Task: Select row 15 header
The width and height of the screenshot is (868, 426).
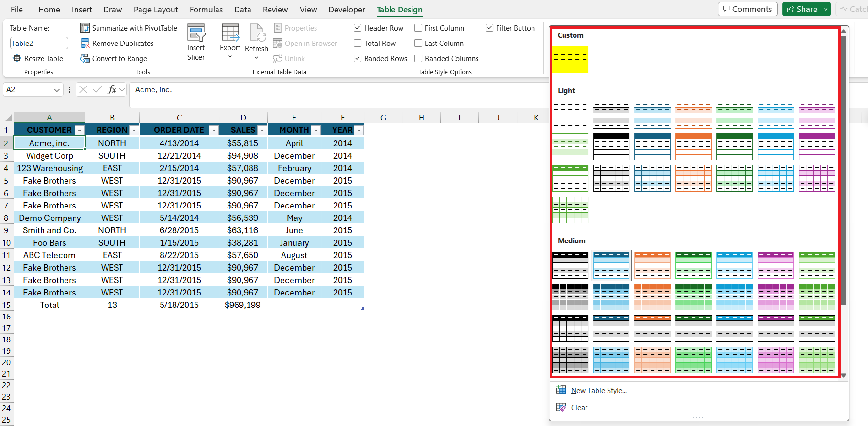Action: [x=7, y=305]
